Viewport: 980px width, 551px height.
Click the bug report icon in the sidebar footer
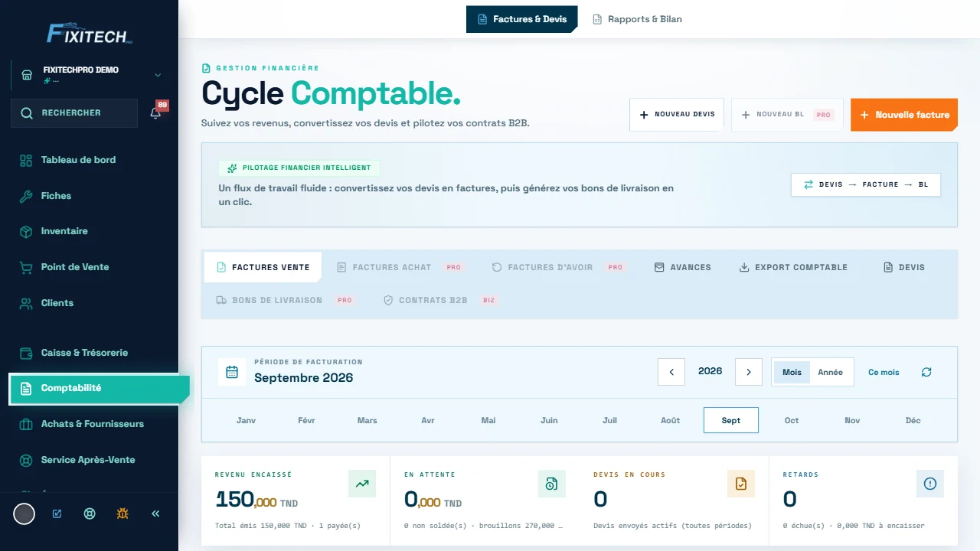[122, 514]
